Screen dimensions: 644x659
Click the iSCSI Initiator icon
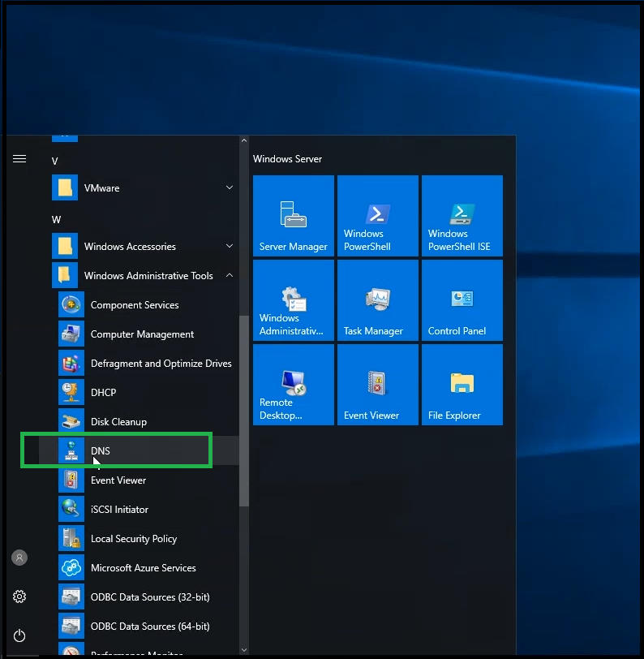[x=71, y=509]
